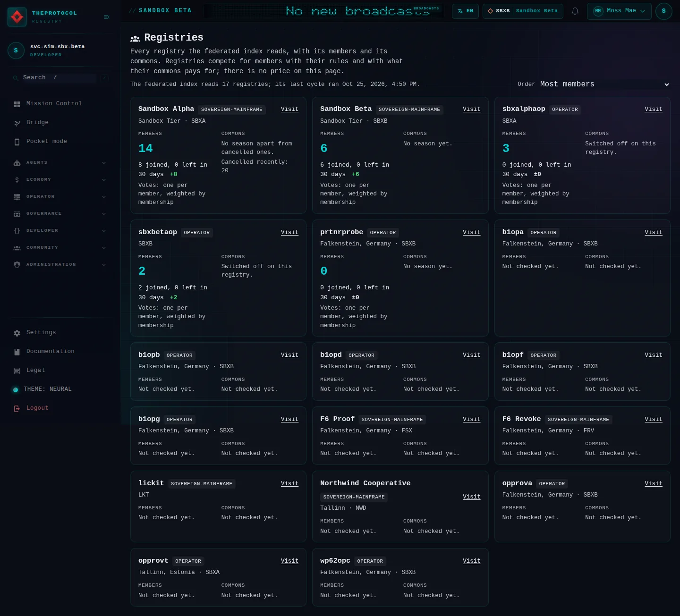
Task: Click the Community people icon
Action: point(17,248)
